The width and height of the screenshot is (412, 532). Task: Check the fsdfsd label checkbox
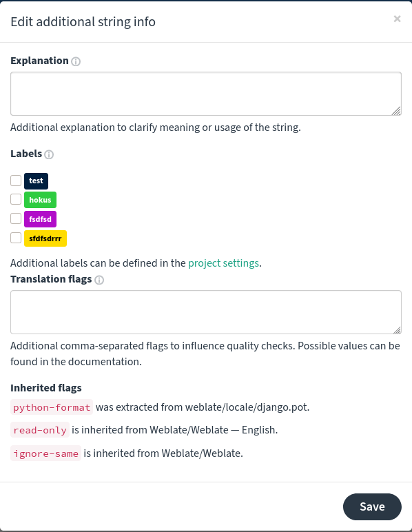16,218
